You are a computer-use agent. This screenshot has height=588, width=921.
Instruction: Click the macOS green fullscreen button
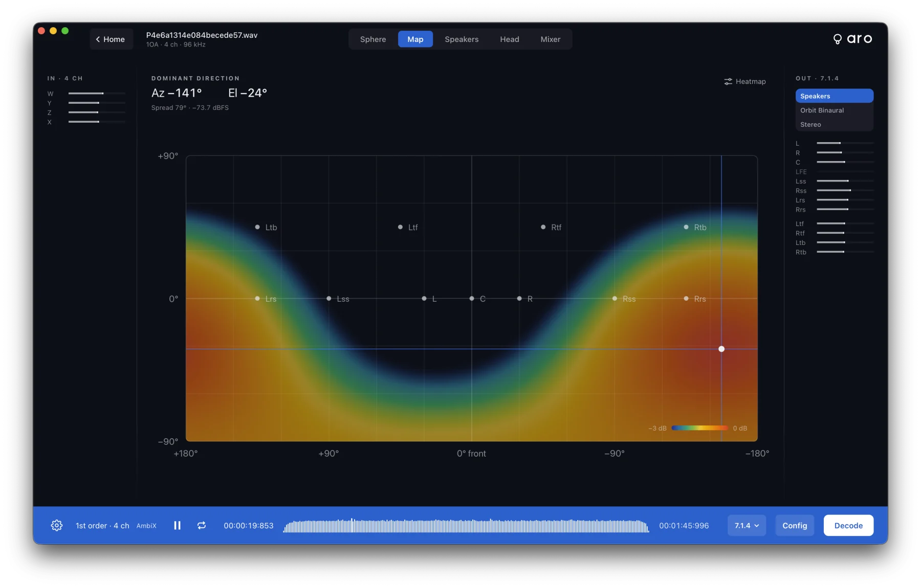[65, 31]
